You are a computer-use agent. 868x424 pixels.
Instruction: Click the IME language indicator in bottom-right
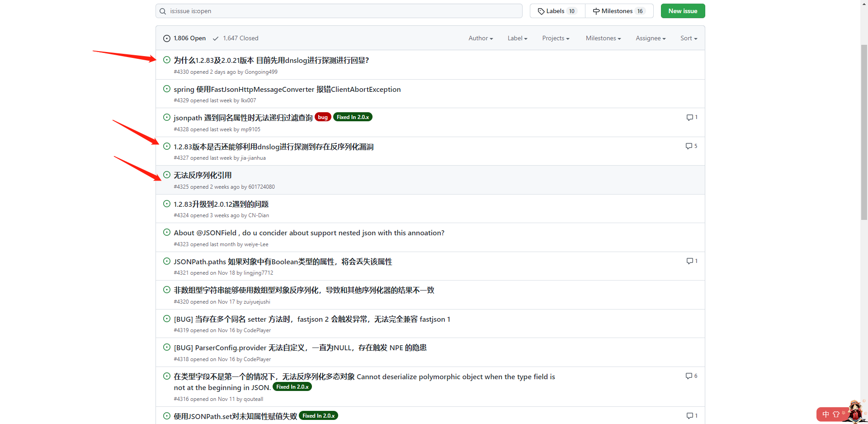tap(826, 414)
